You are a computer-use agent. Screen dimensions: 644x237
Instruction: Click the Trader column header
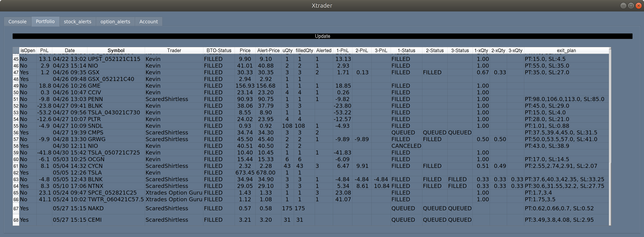tap(174, 50)
